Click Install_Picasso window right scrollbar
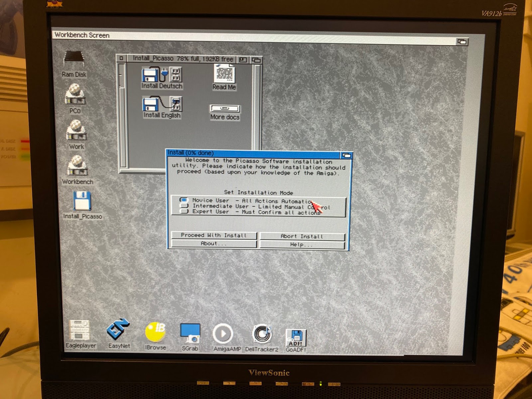Viewport: 532px width, 399px height. (x=257, y=106)
